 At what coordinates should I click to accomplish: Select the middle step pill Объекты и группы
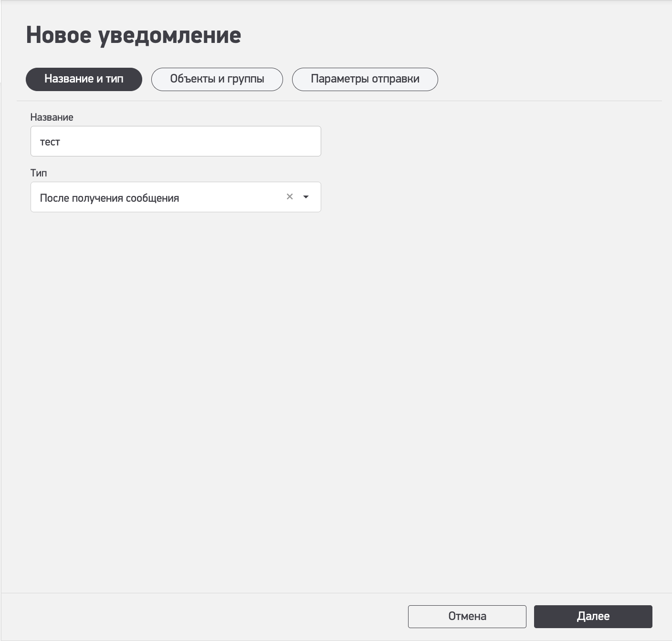(x=217, y=79)
